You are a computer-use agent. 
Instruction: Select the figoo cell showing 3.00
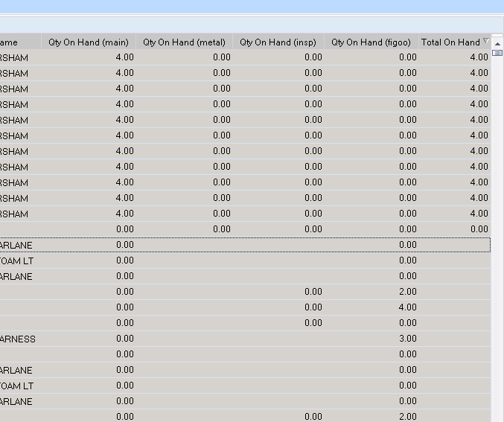[x=371, y=339]
